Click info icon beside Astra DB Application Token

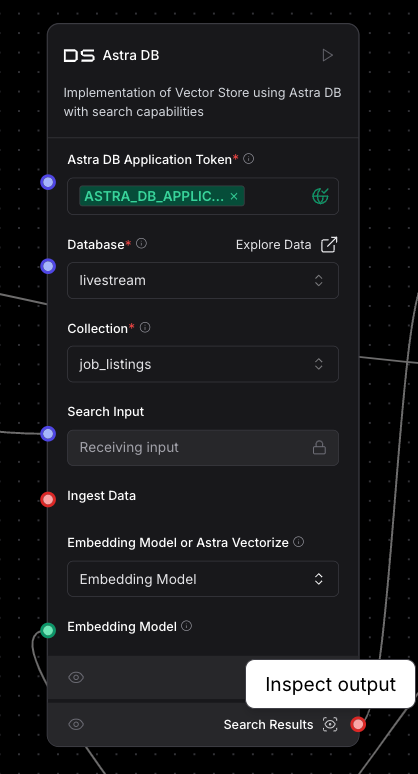pyautogui.click(x=249, y=159)
